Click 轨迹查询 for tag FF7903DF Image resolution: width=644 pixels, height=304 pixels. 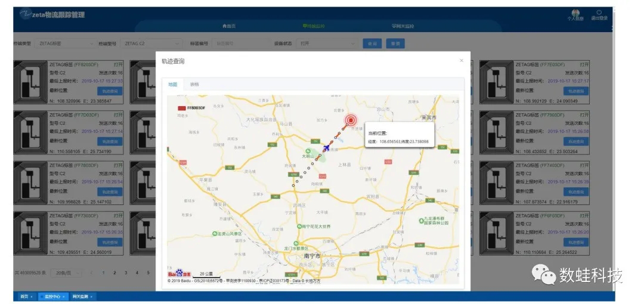point(576,141)
